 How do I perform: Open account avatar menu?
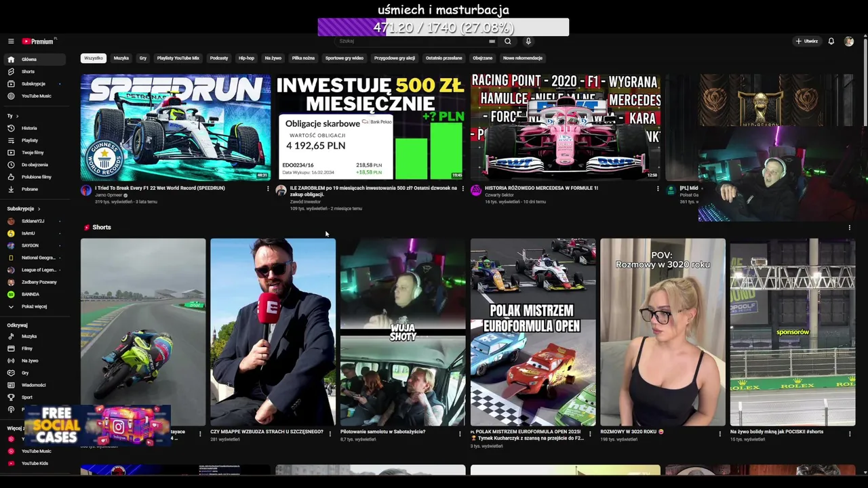click(849, 41)
